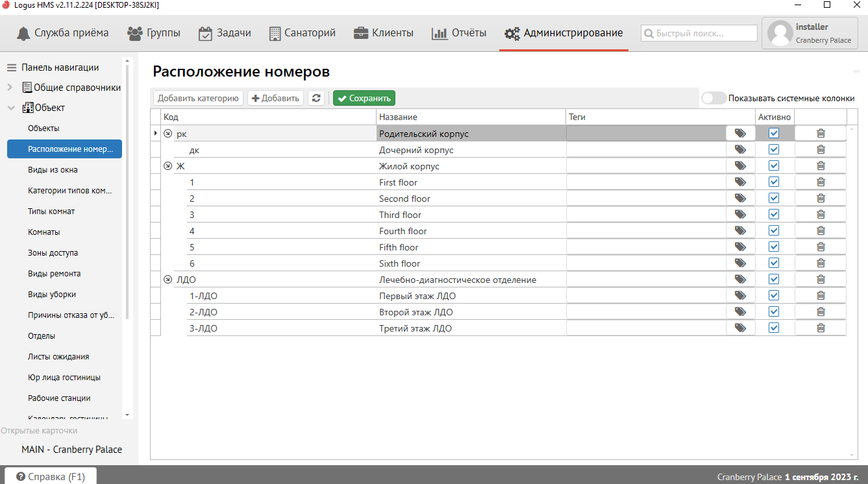
Task: Uncheck Активно for Third floor
Action: pyautogui.click(x=774, y=214)
